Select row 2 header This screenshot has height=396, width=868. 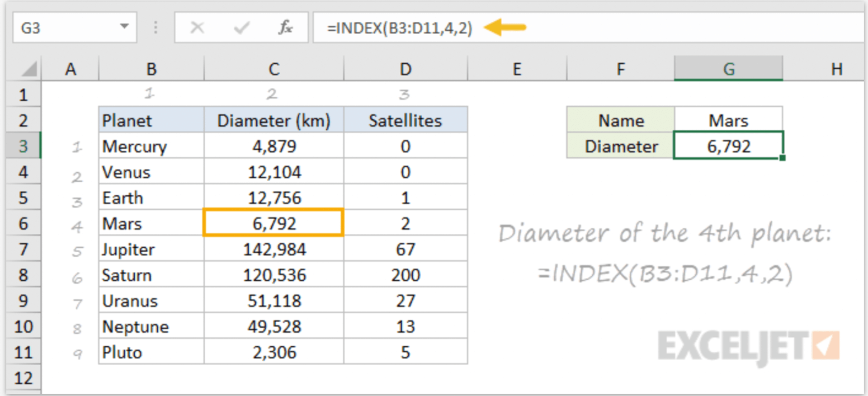tap(23, 120)
